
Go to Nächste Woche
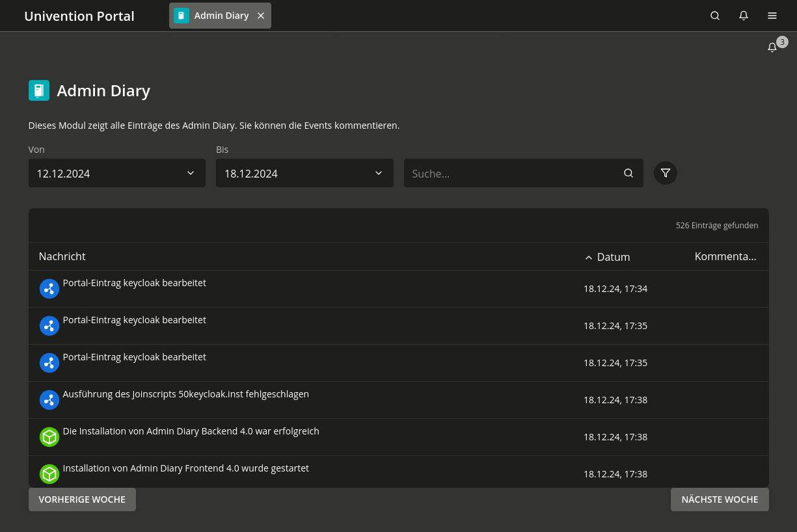[x=720, y=499]
